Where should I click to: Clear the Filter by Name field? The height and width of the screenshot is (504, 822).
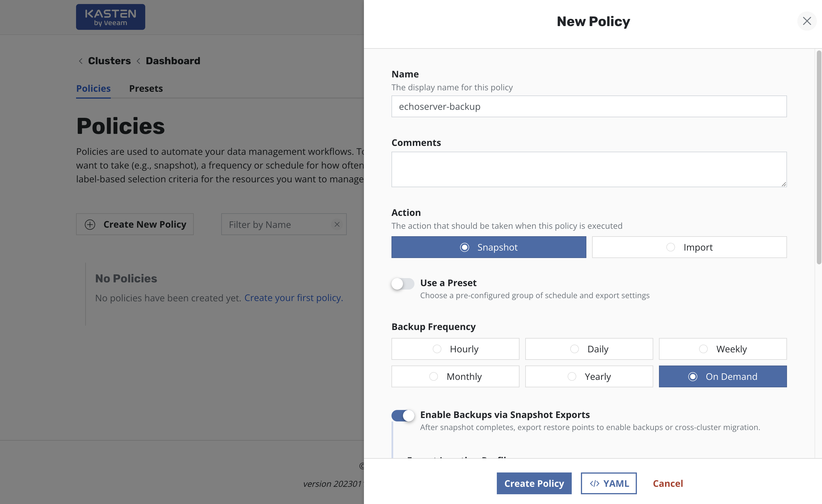pos(337,224)
